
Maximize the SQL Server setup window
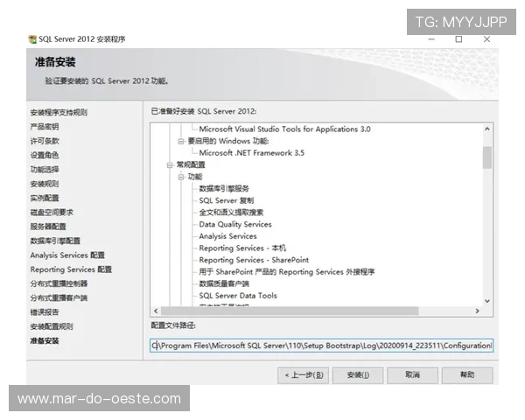pos(459,39)
